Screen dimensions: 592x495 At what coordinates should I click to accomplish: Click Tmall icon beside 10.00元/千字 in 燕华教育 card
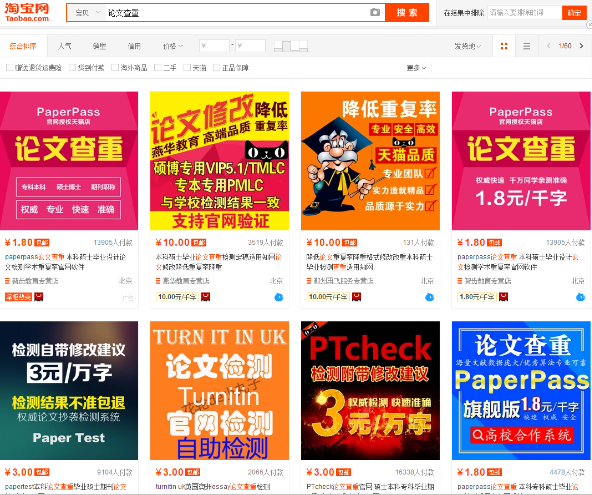click(205, 297)
